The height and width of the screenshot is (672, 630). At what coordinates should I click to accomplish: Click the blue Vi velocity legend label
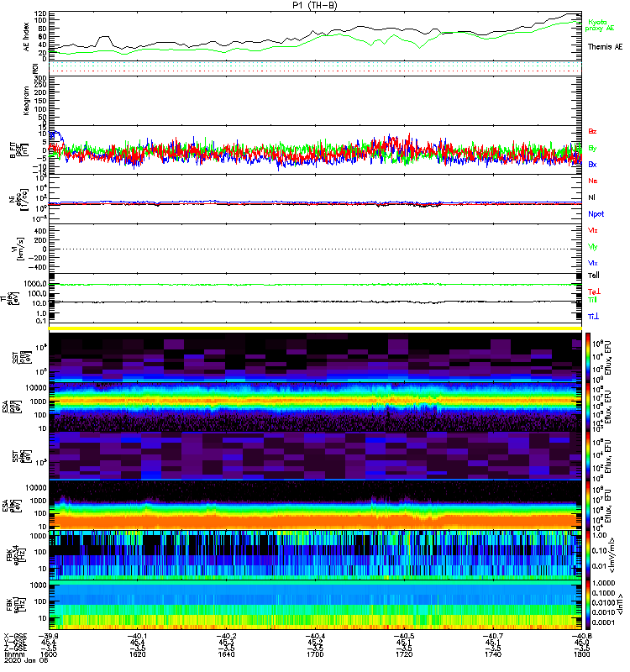pos(592,263)
